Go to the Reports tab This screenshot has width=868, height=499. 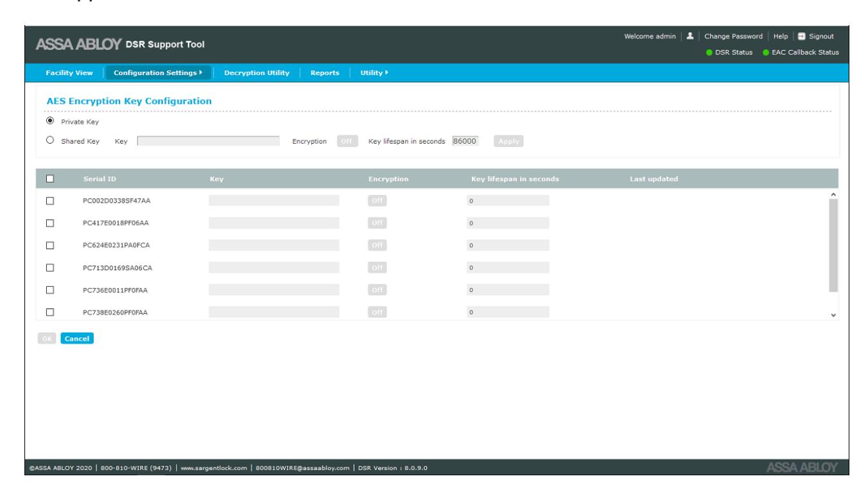pos(324,73)
